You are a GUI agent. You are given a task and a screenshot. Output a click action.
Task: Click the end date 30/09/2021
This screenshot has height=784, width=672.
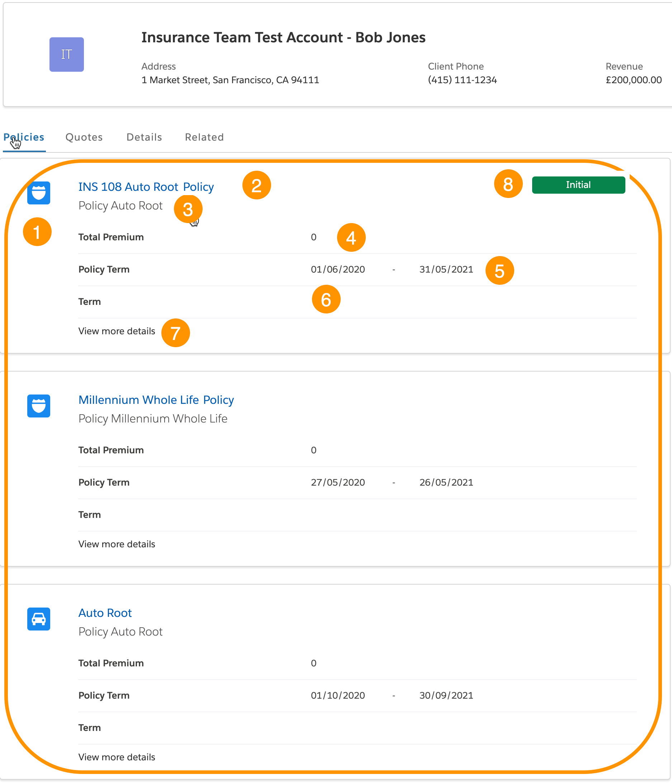(446, 695)
